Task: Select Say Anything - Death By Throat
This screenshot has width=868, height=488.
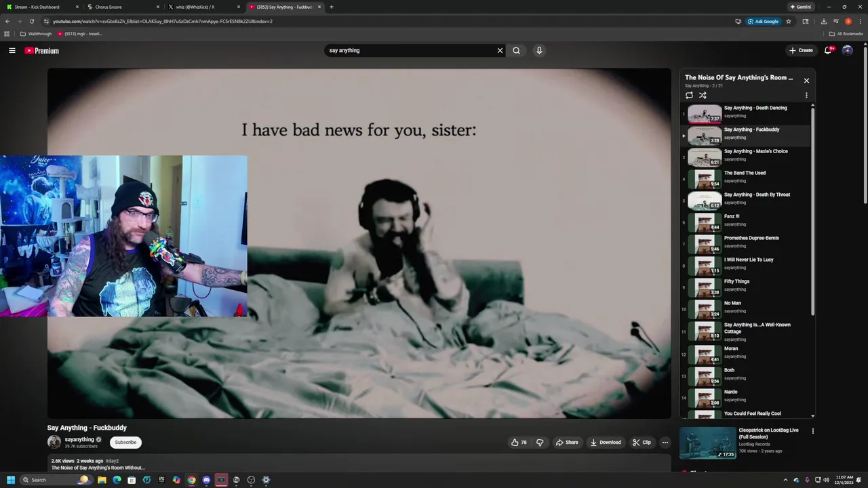Action: tap(746, 201)
